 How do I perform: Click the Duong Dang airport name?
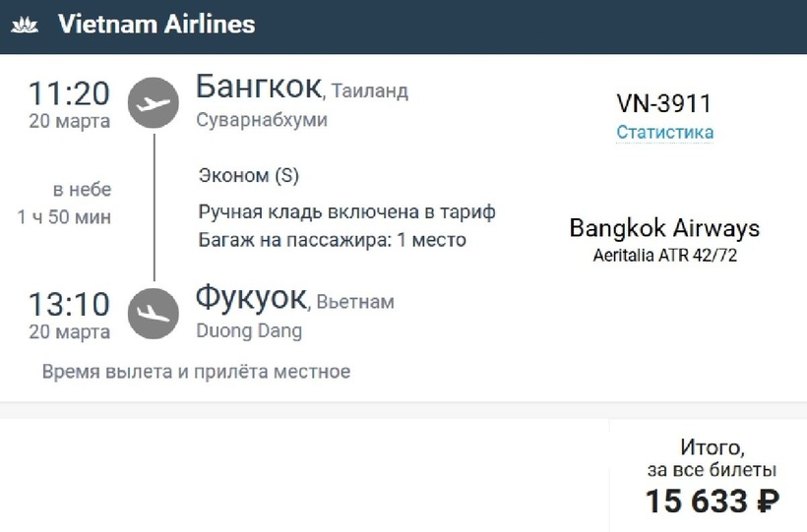(249, 331)
